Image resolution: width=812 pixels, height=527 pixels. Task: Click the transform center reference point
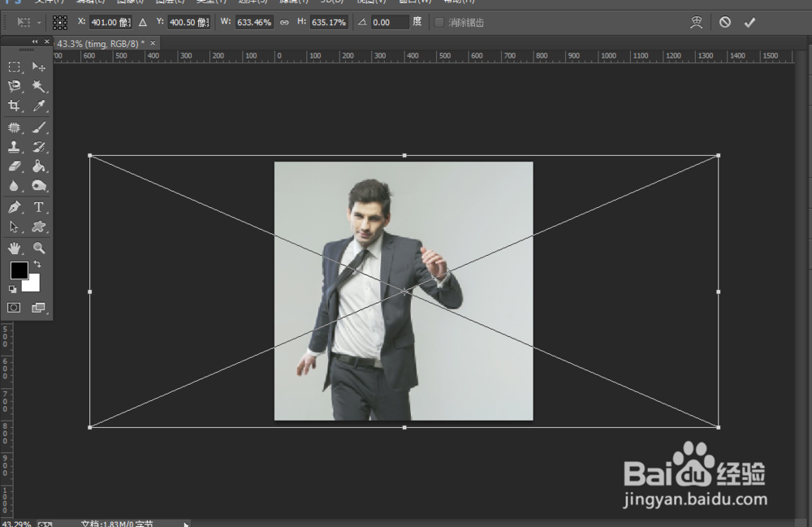pos(404,292)
